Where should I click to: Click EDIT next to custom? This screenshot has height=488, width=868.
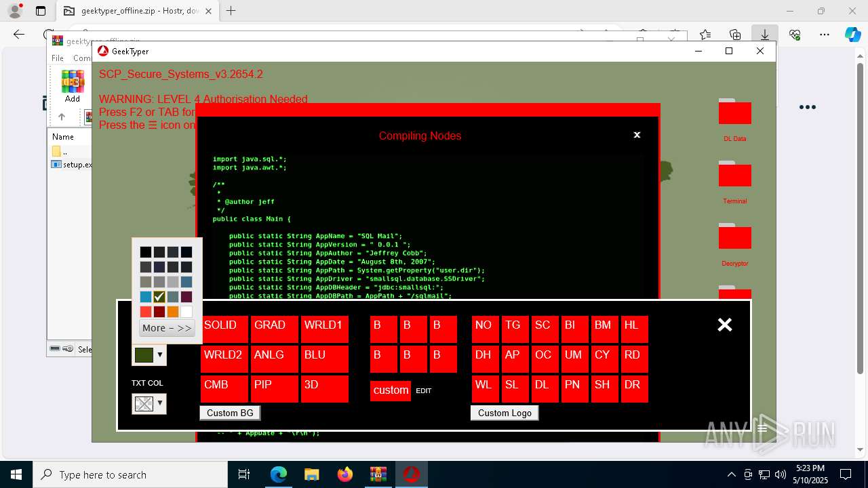[424, 391]
